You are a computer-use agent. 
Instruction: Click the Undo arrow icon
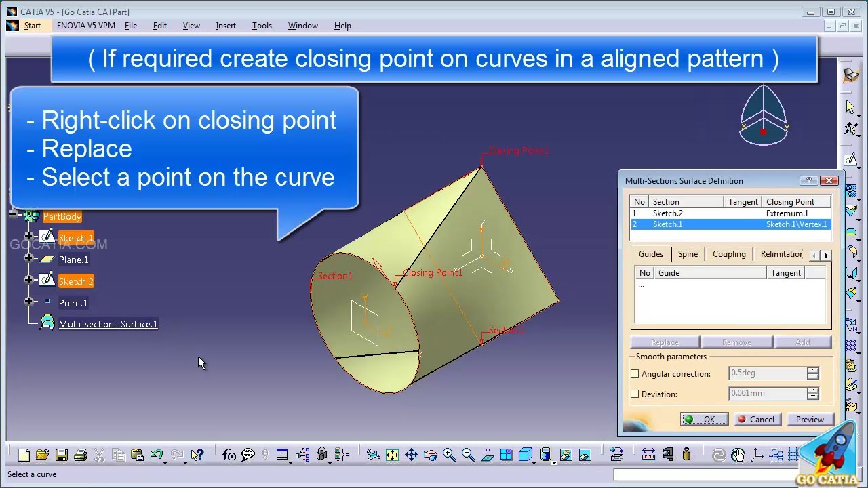coord(156,455)
